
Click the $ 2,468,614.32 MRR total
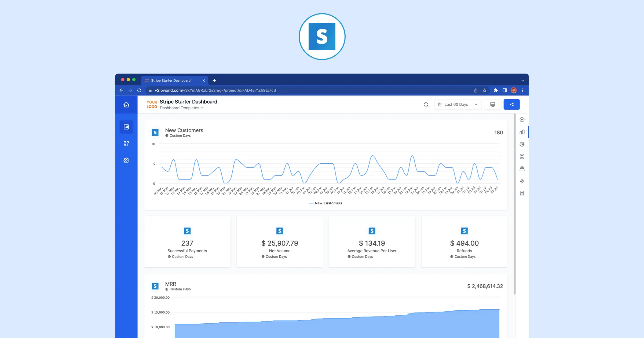485,286
